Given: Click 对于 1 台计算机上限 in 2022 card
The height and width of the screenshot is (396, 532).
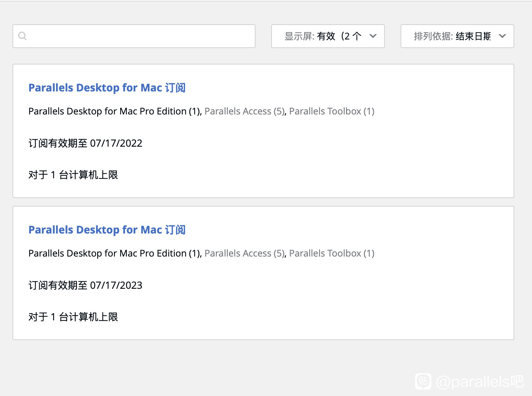Looking at the screenshot, I should [x=73, y=175].
